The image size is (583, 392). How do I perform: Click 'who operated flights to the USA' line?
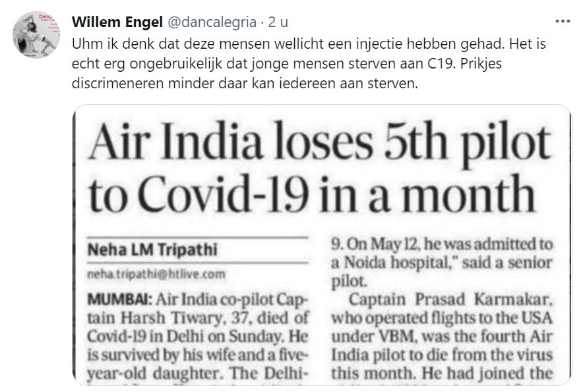[442, 318]
